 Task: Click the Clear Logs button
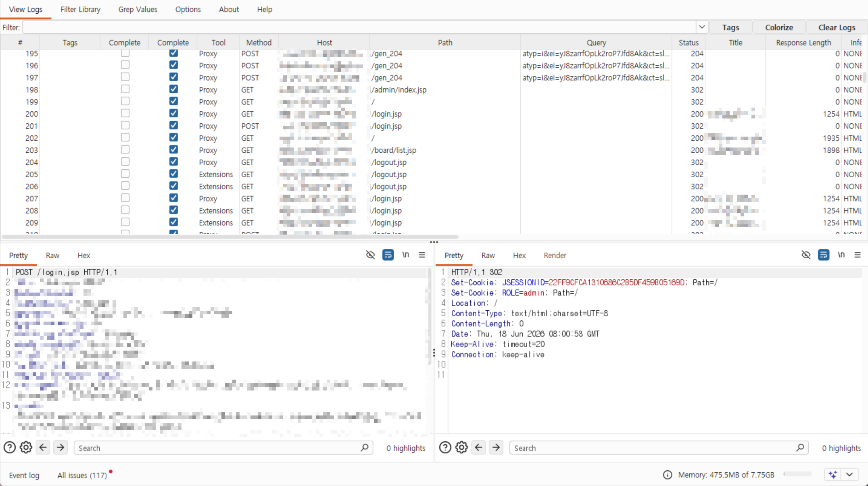click(x=837, y=27)
